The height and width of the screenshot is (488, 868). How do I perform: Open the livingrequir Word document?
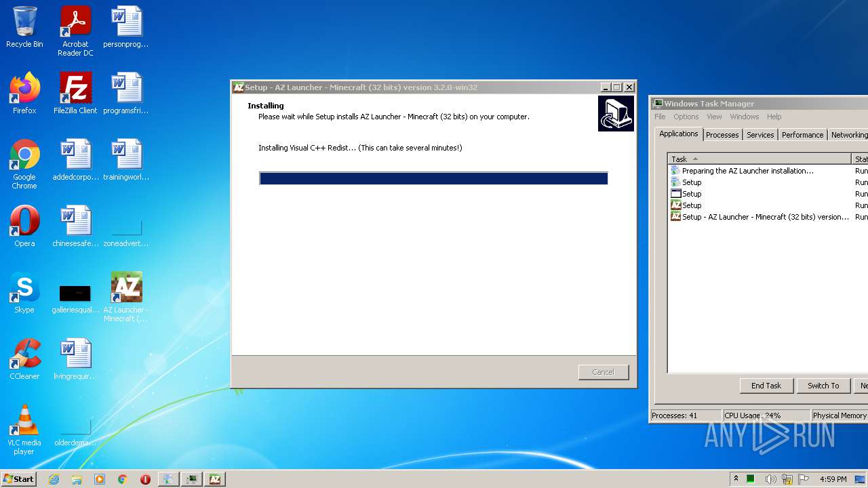pyautogui.click(x=75, y=359)
